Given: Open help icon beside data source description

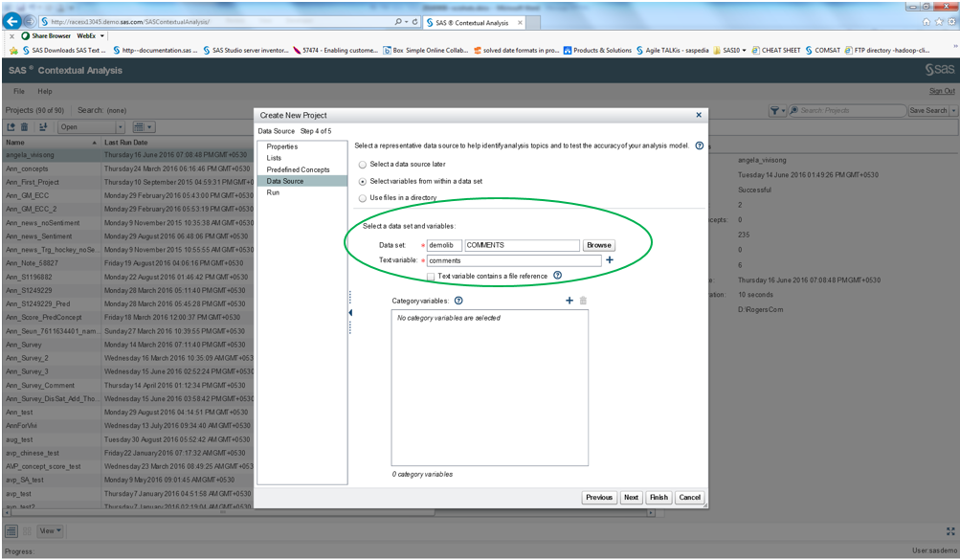Looking at the screenshot, I should (700, 146).
